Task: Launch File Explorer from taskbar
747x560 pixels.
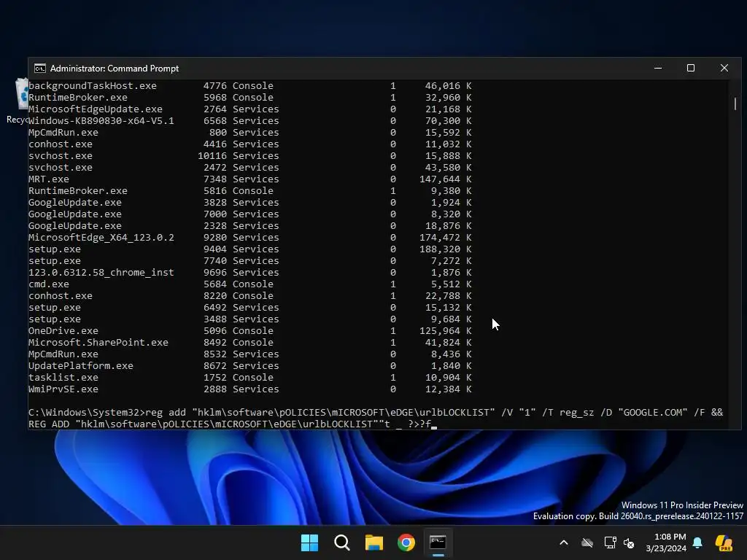Action: pyautogui.click(x=374, y=542)
